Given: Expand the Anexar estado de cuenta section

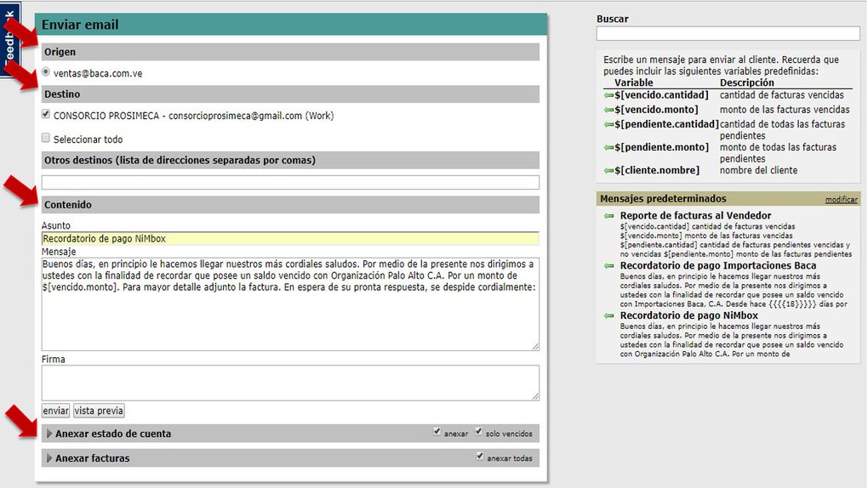Looking at the screenshot, I should 49,434.
